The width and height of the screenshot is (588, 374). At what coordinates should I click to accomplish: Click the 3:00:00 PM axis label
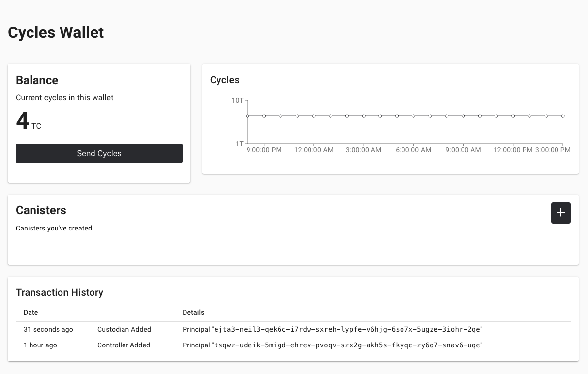553,150
